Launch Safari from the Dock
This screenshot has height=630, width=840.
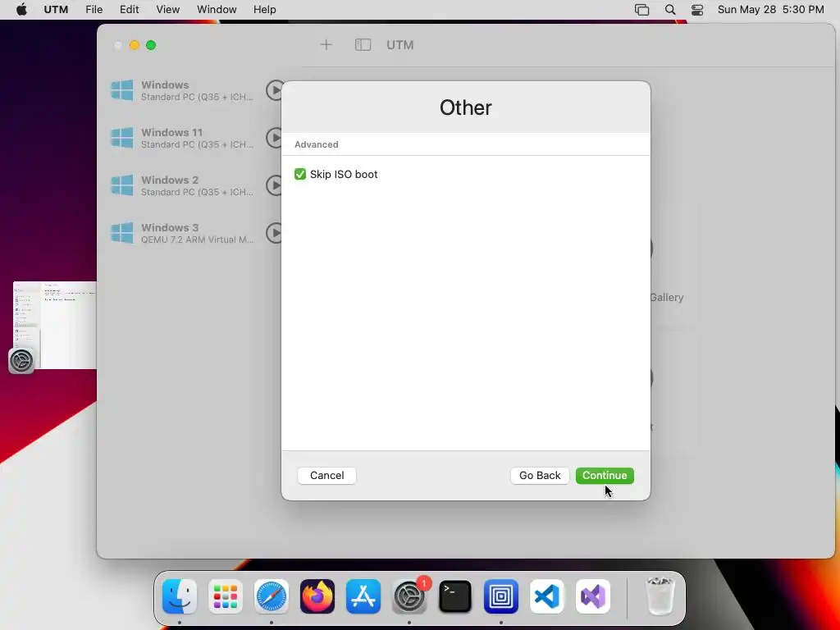click(272, 596)
